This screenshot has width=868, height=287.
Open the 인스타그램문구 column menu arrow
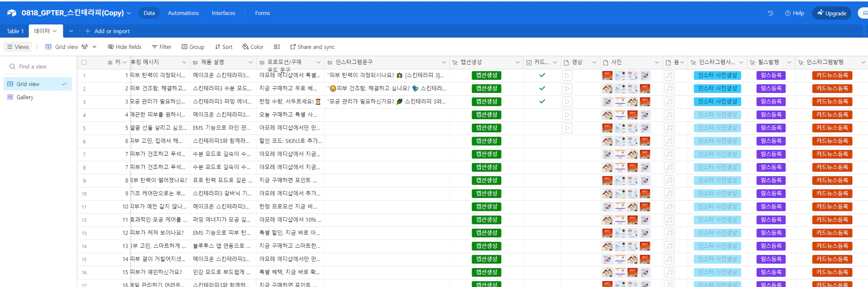(444, 62)
